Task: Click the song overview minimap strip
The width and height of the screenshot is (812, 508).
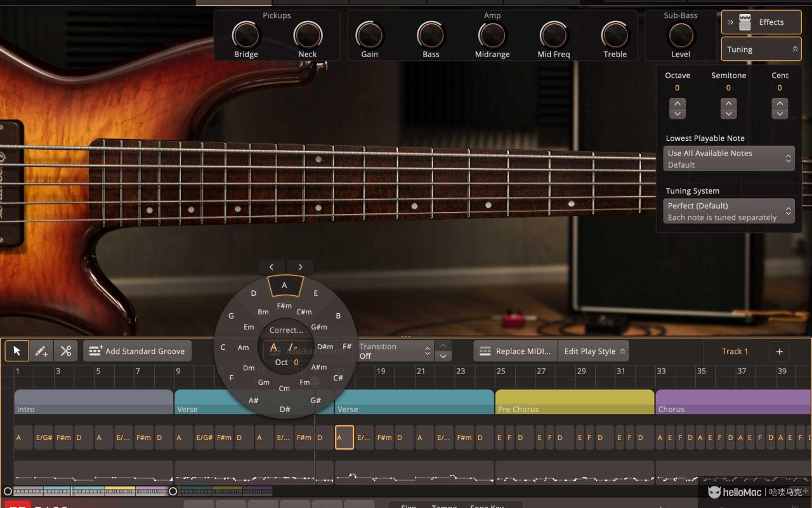Action: click(x=143, y=491)
